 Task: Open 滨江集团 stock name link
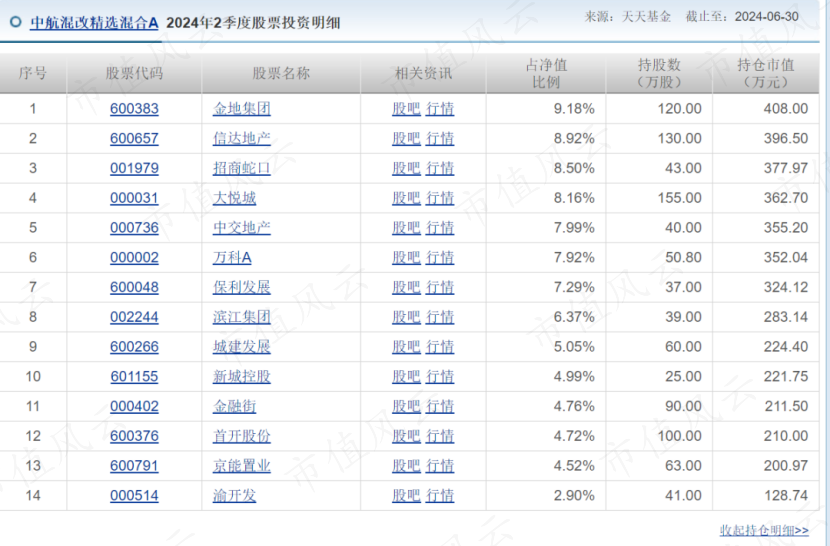242,317
